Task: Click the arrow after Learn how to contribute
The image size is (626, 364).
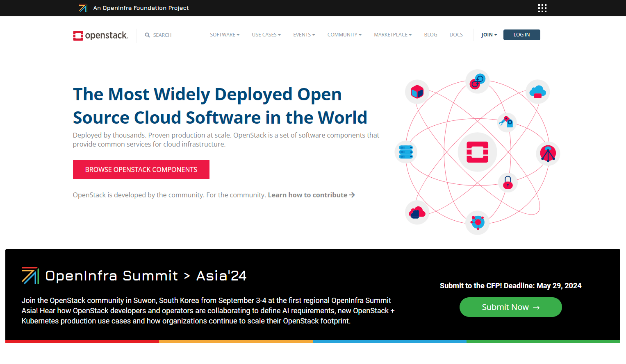Action: click(352, 195)
